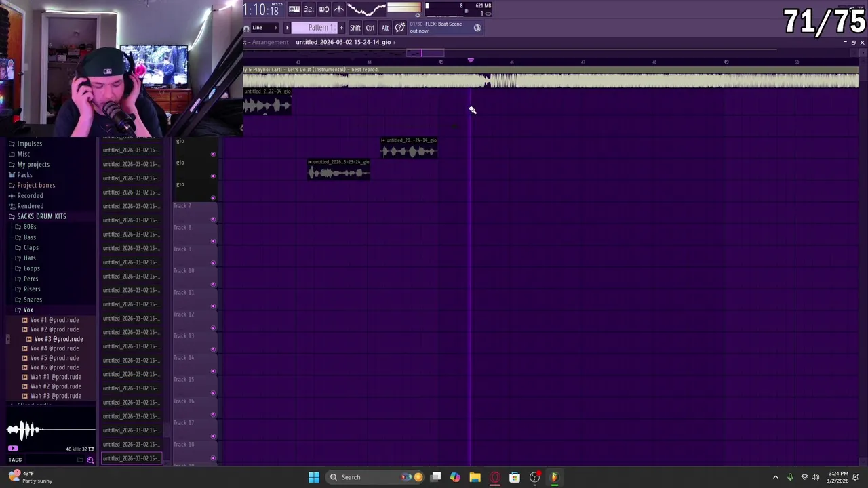Collapse the Vox subfolder
The image size is (868, 488).
click(x=28, y=310)
